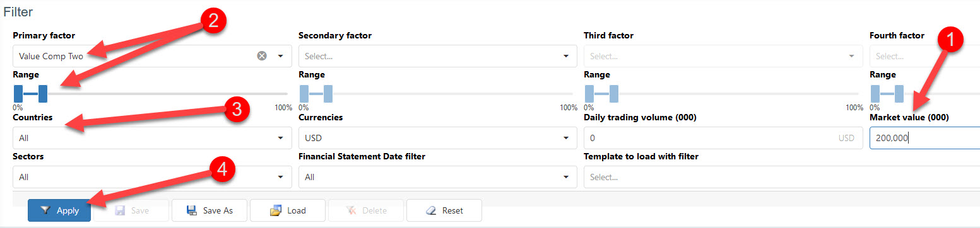Viewport: 980px width, 228px height.
Task: Click the funnel icon on Apply button
Action: point(45,210)
